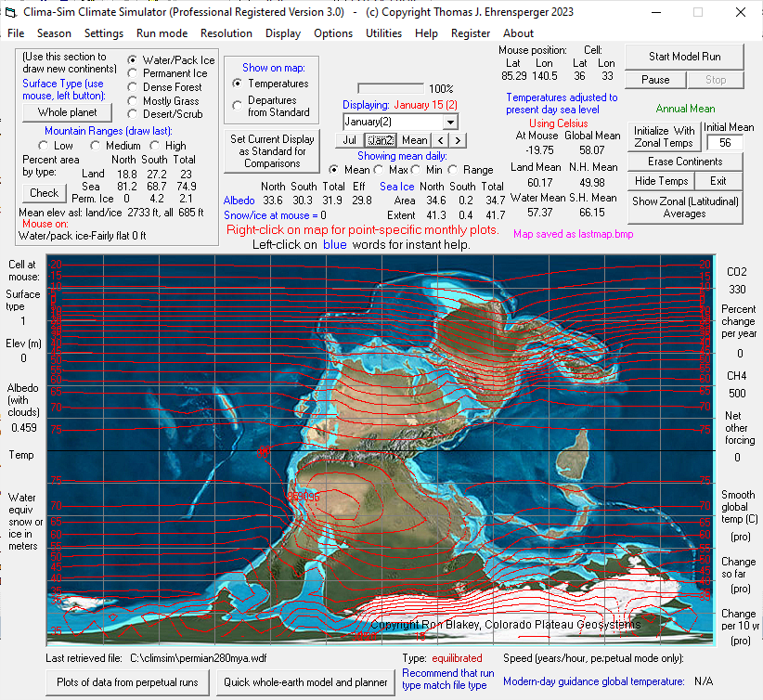The width and height of the screenshot is (763, 700).
Task: Open Plots of data from perpetual runs
Action: (127, 682)
